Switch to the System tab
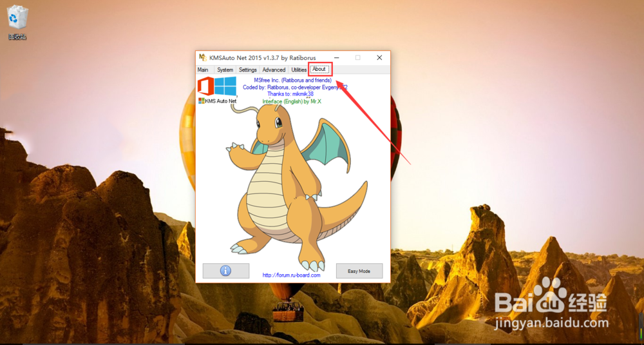 click(225, 70)
